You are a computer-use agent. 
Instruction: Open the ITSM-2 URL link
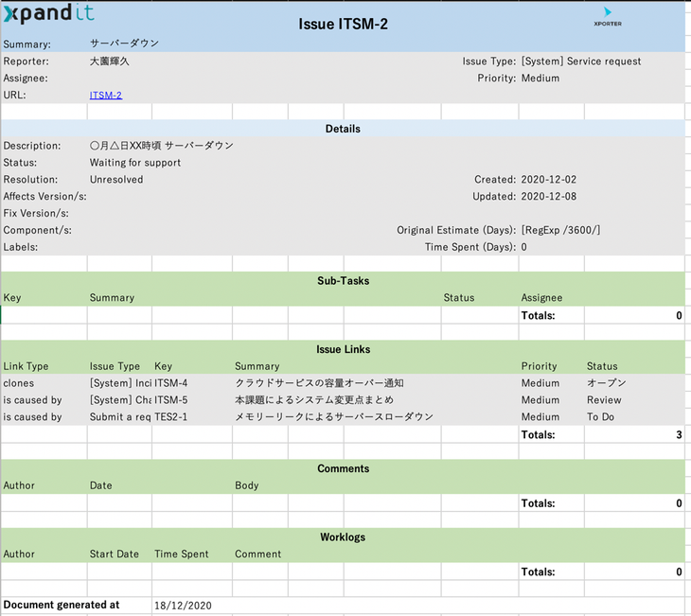click(x=106, y=96)
